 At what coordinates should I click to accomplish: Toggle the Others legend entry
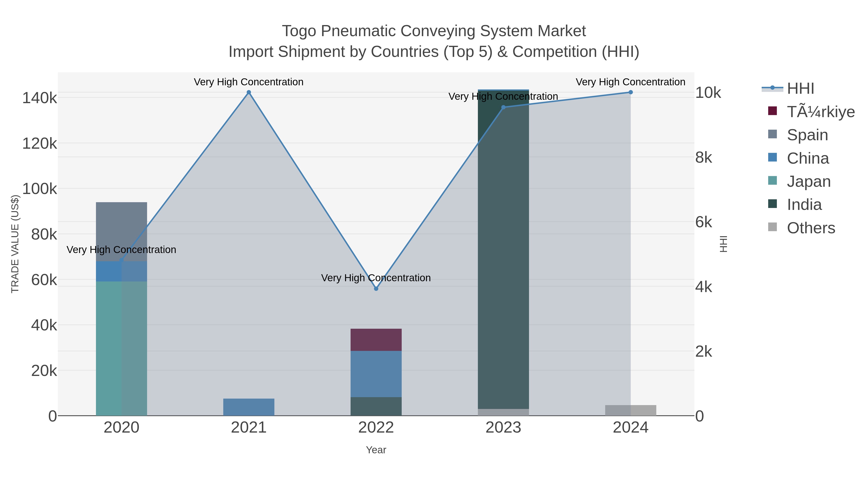[x=801, y=228]
